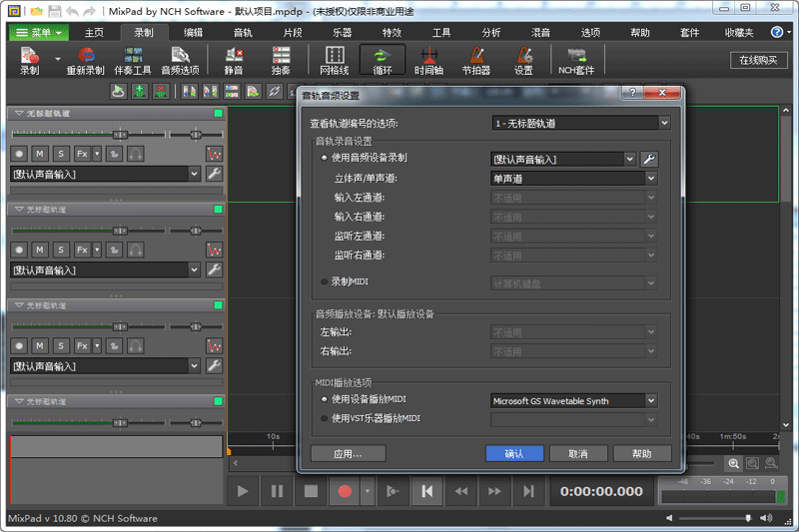Image resolution: width=799 pixels, height=532 pixels.
Task: Click the 独奏 solo icon in the ribbon
Action: click(281, 60)
